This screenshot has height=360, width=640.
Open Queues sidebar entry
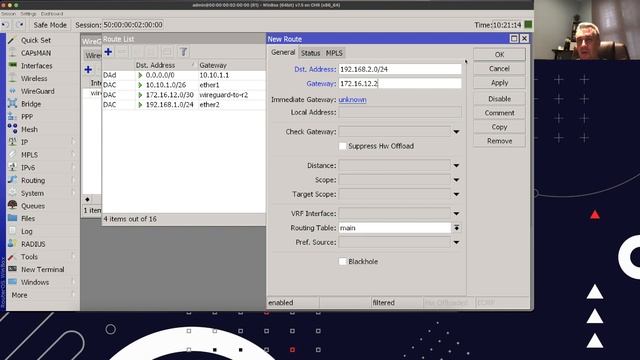[x=33, y=206]
